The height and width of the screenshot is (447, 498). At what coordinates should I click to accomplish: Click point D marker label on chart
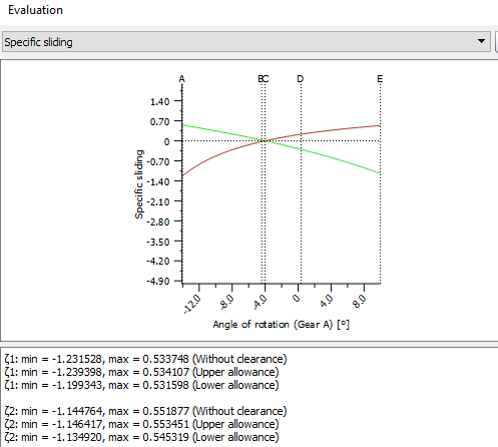tap(300, 79)
